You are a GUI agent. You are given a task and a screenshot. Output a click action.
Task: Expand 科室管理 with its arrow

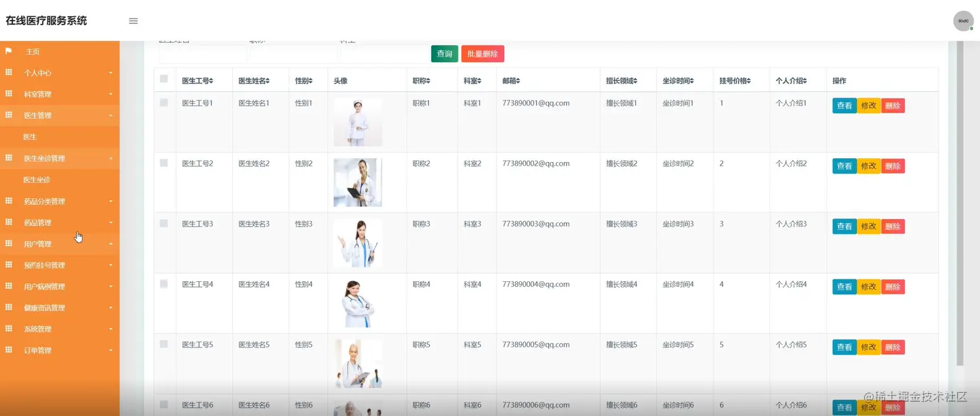pos(111,95)
